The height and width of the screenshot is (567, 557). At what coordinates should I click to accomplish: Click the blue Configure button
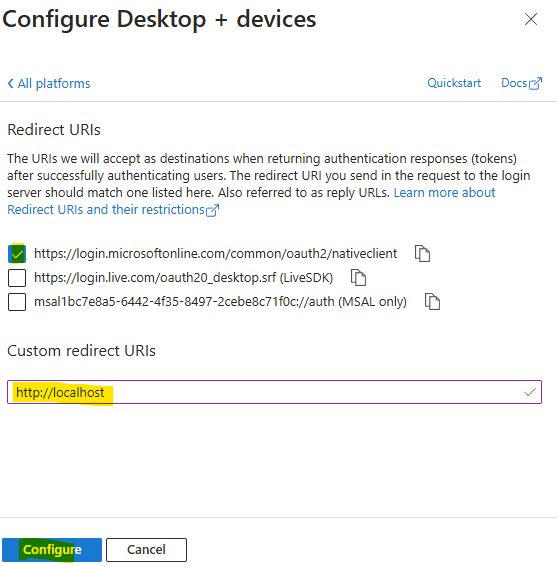click(52, 550)
